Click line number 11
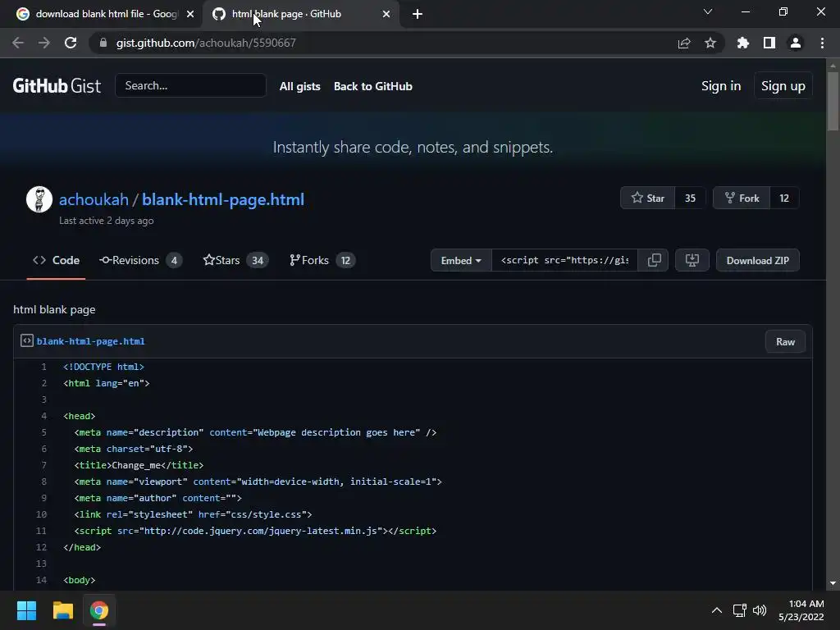The image size is (840, 630). [x=41, y=531]
